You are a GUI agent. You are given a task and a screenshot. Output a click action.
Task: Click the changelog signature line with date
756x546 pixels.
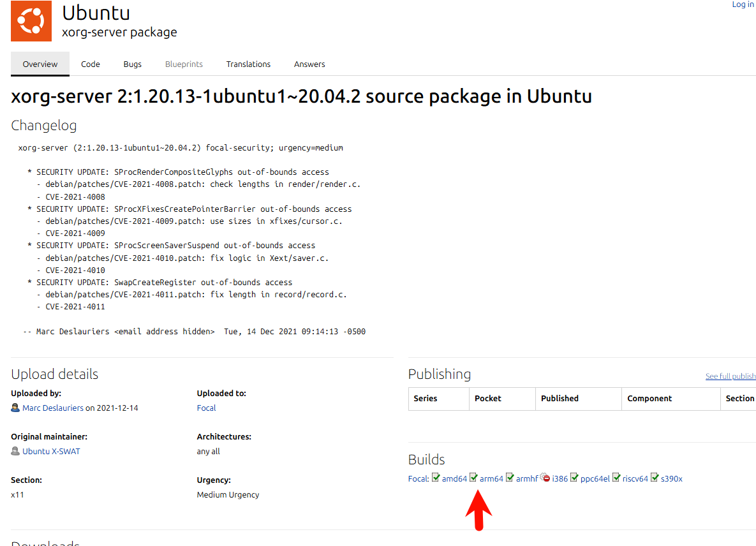[195, 332]
